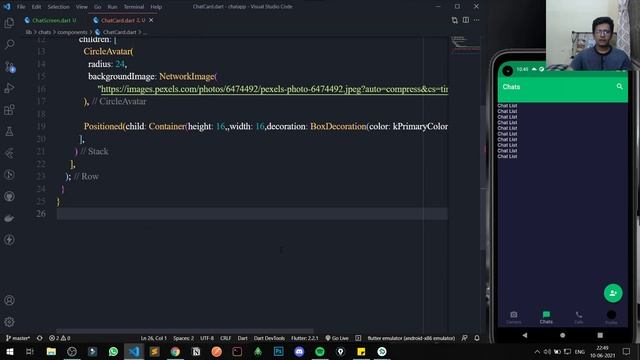The width and height of the screenshot is (640, 360).
Task: Expand the components breadcrumb
Action: (x=72, y=32)
